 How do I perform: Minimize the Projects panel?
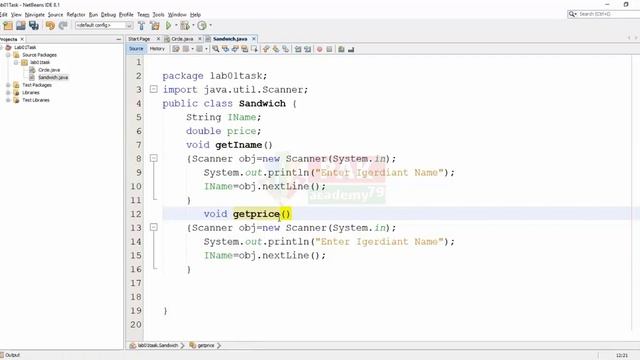[119, 39]
